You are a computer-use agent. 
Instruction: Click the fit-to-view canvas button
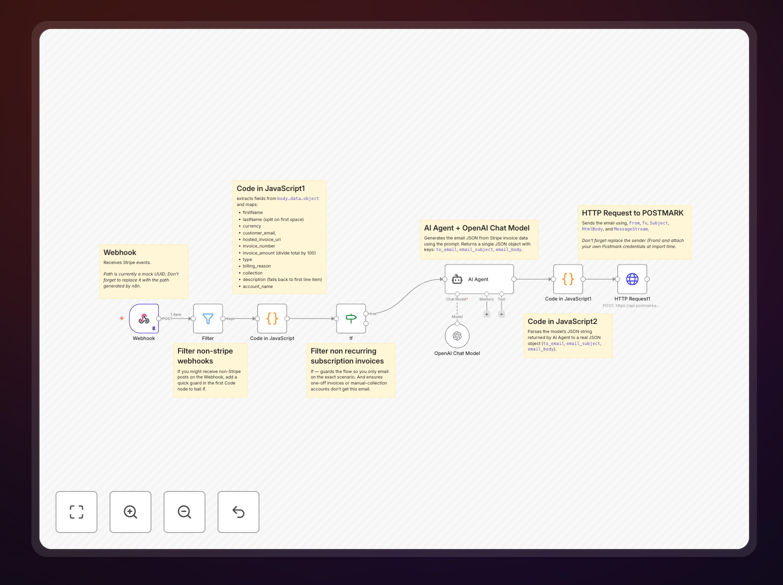click(76, 512)
